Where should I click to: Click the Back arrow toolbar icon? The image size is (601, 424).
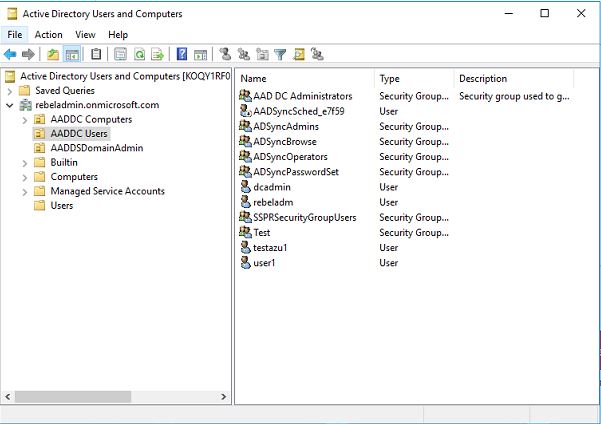pyautogui.click(x=10, y=54)
